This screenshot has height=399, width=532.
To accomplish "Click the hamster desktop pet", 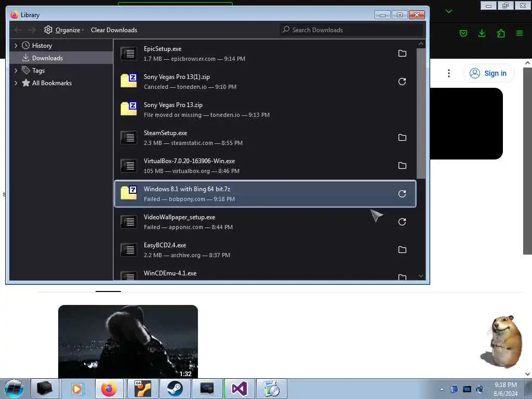I will point(503,342).
